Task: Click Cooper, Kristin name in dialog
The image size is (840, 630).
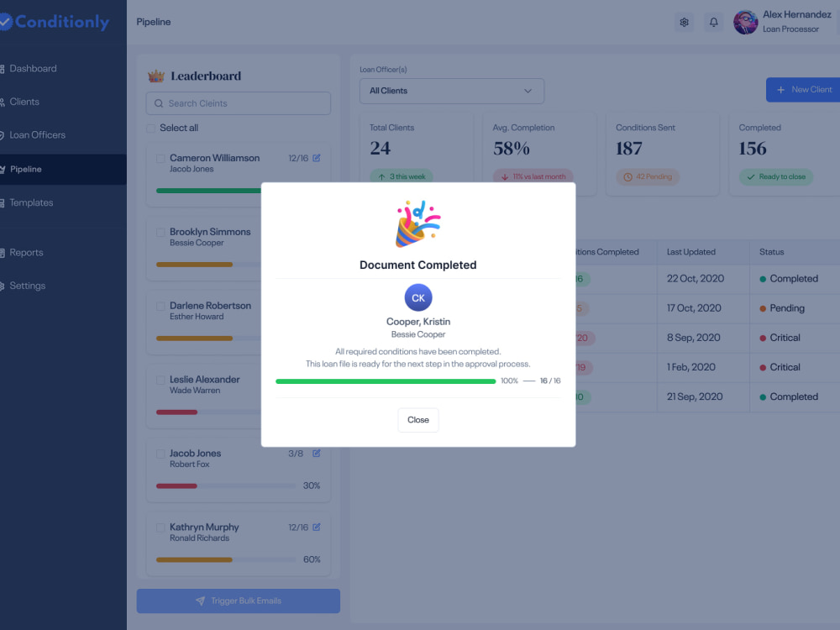Action: 417,322
